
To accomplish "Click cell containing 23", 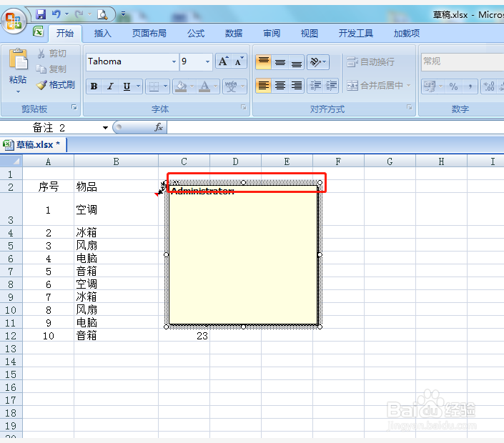I will coord(184,336).
